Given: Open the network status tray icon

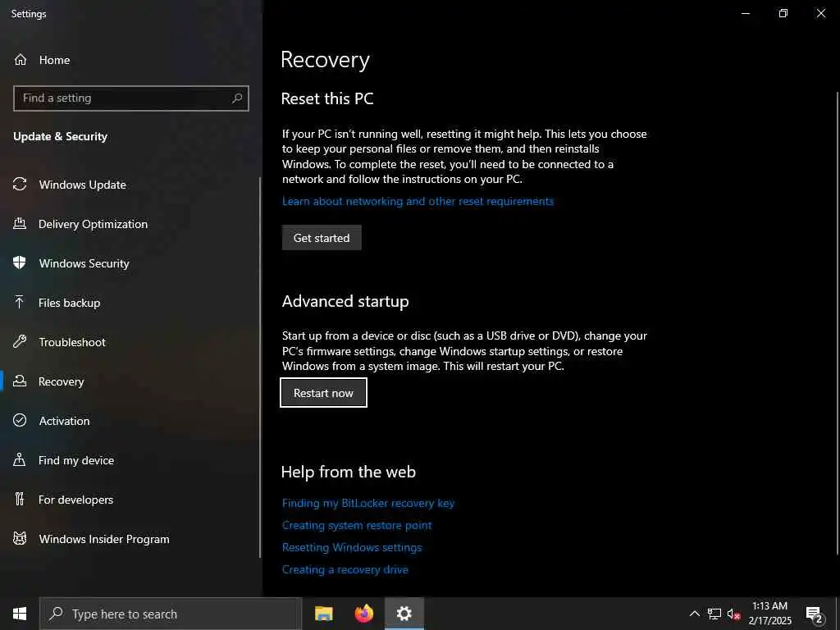Looking at the screenshot, I should (x=714, y=614).
